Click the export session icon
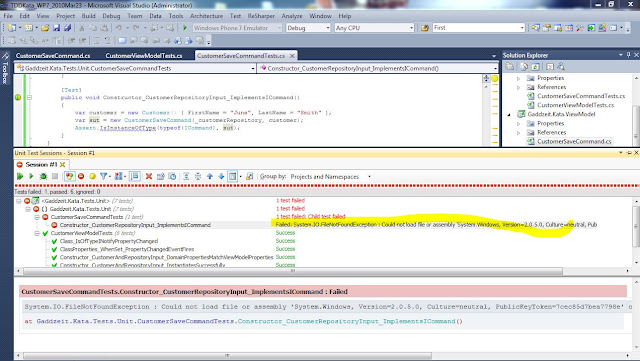 coord(160,176)
